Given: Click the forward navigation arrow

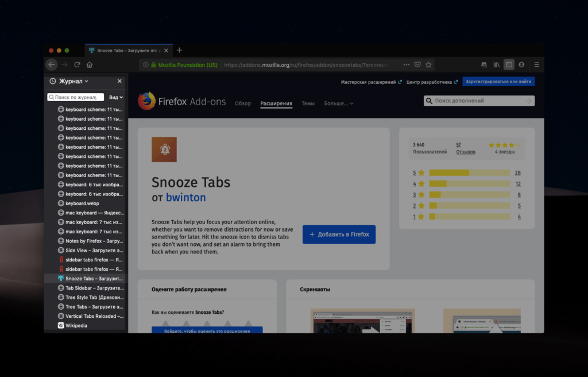Looking at the screenshot, I should 64,64.
